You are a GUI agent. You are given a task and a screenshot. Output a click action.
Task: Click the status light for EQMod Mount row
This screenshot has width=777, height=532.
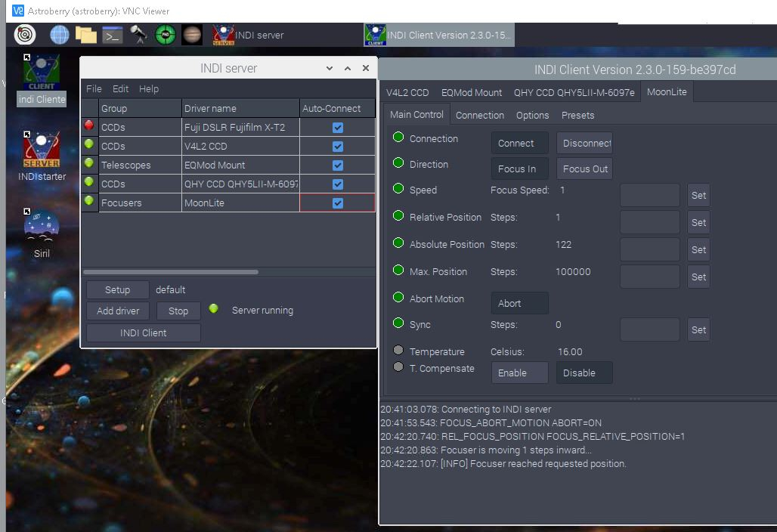click(x=89, y=162)
